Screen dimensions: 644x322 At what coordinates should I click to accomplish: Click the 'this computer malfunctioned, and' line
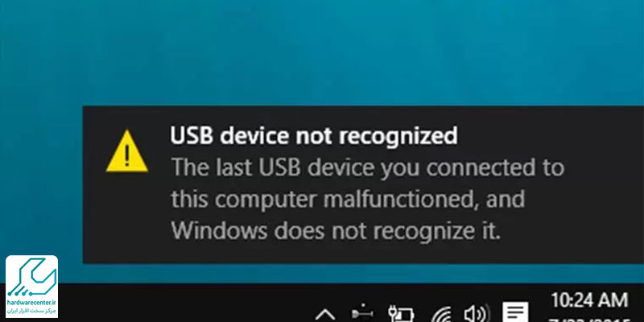click(x=348, y=200)
